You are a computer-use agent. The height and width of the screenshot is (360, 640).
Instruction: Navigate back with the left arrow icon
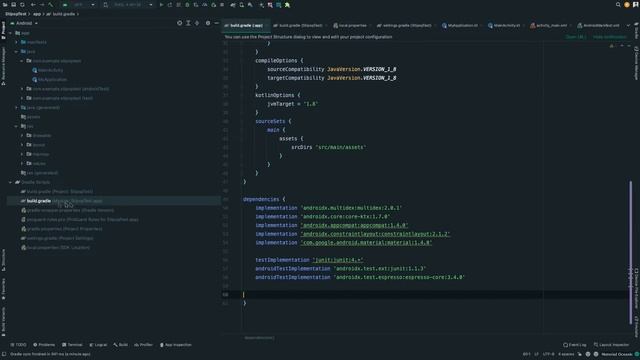click(x=33, y=5)
